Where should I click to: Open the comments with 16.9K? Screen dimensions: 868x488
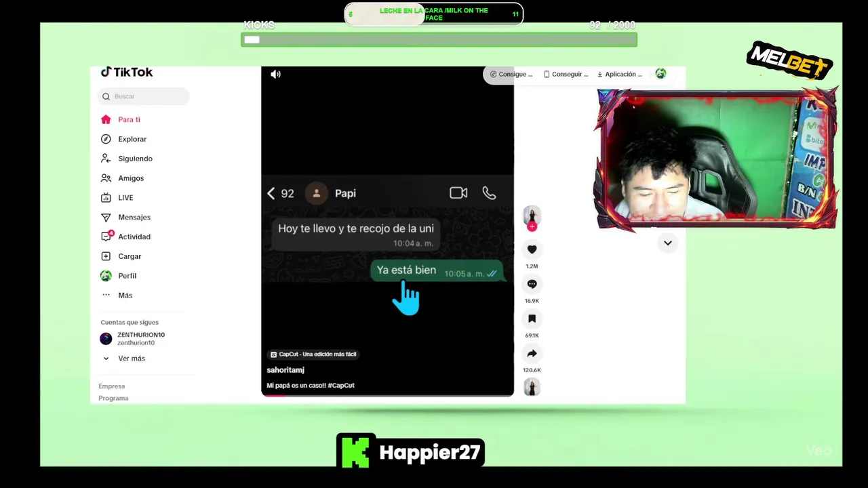pos(532,284)
